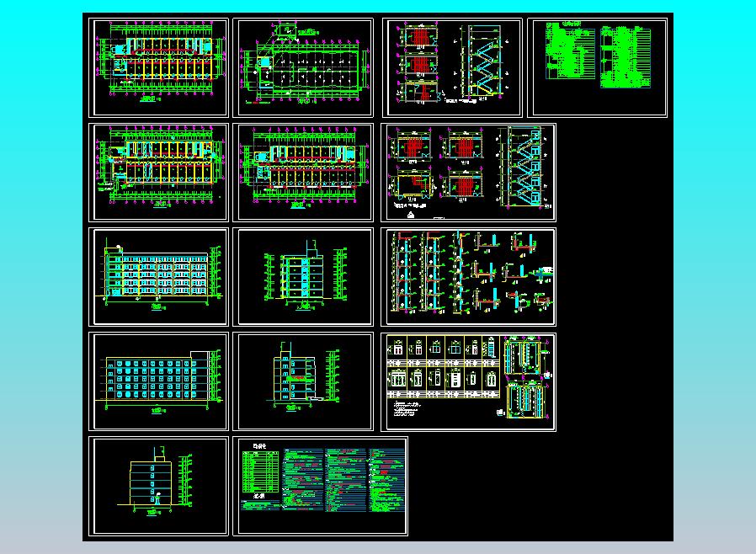
Task: Select the bottom-left narrow elevation sheet
Action: point(158,486)
